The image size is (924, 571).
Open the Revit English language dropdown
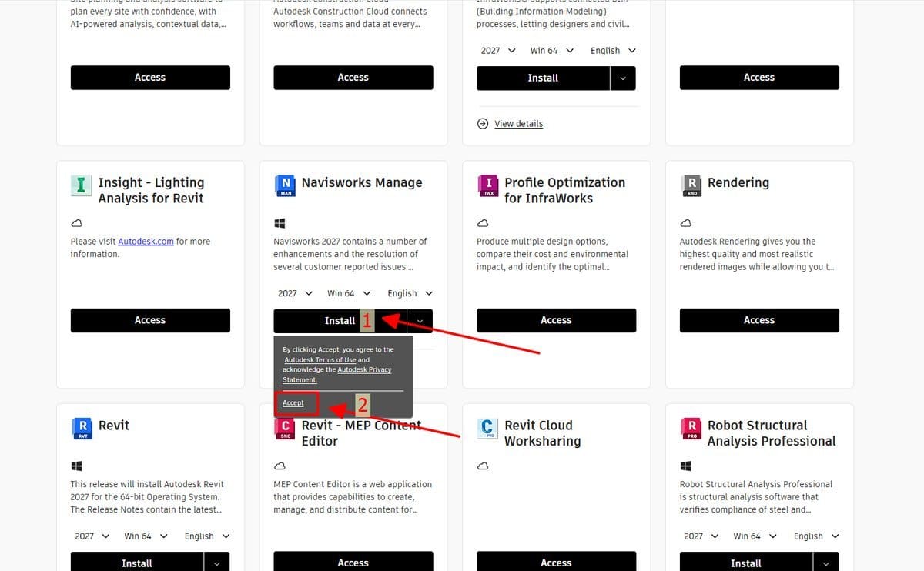pyautogui.click(x=206, y=536)
